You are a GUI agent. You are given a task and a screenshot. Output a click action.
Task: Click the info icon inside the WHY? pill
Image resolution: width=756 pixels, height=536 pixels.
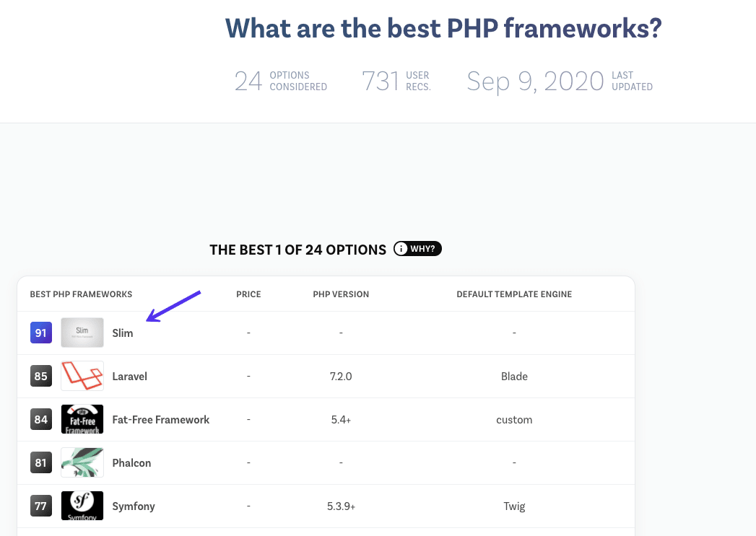(401, 248)
